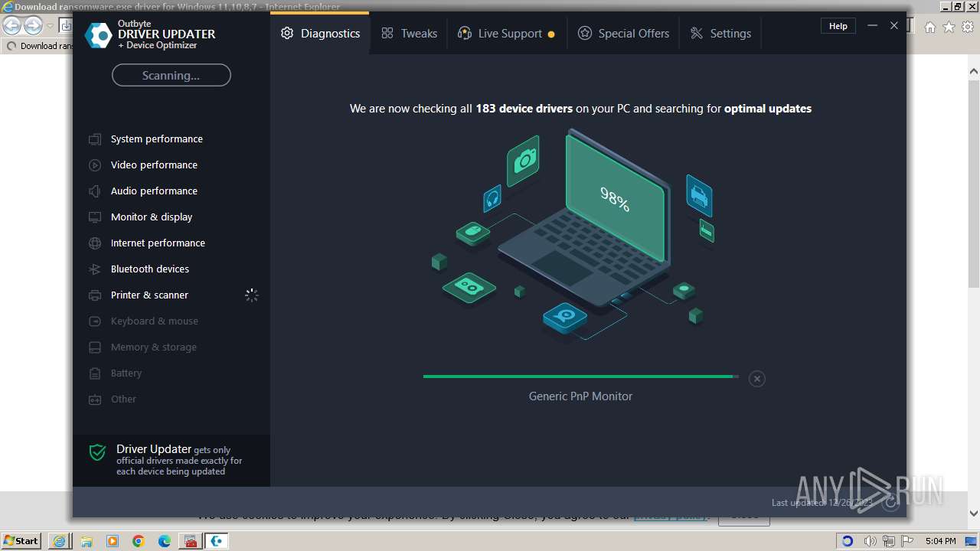Open the Live Support tab
Image resolution: width=980 pixels, height=551 pixels.
coord(506,34)
